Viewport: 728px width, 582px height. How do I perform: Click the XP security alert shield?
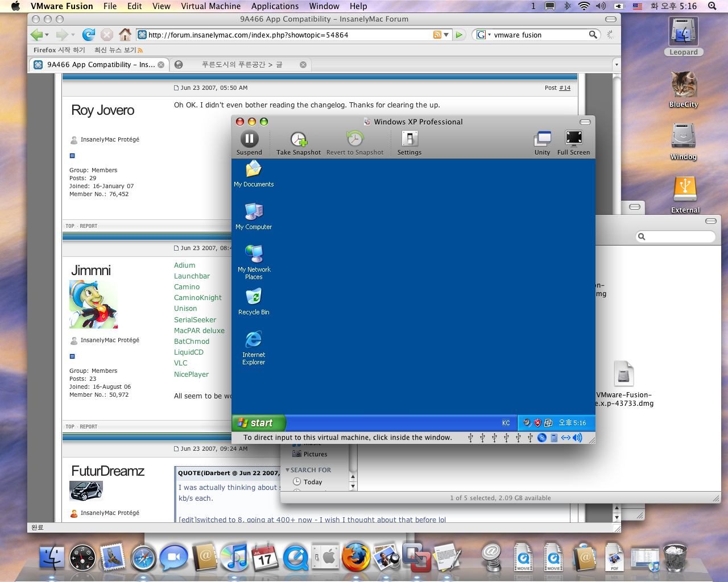(x=537, y=423)
